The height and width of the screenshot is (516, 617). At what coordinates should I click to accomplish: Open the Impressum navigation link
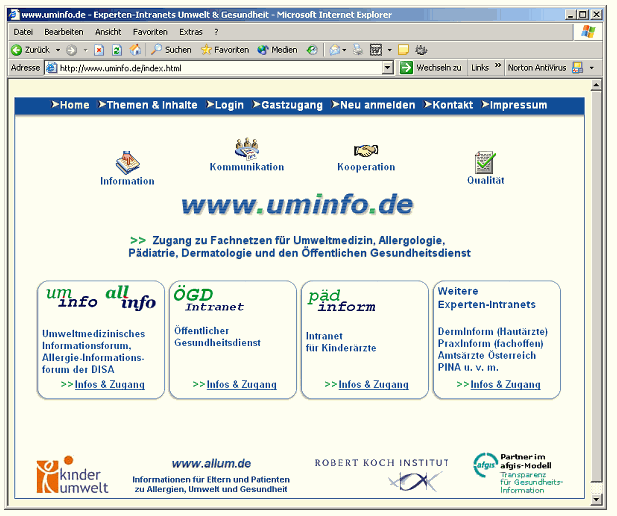pyautogui.click(x=515, y=105)
